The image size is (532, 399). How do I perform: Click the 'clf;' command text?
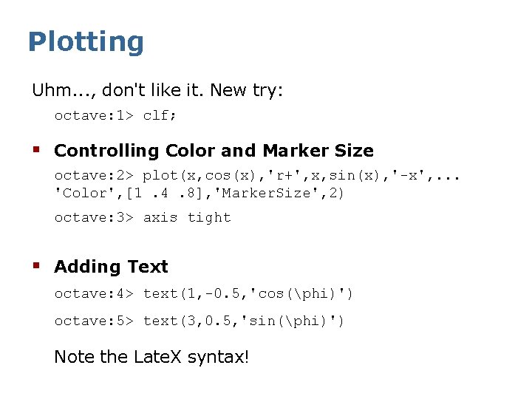[159, 115]
